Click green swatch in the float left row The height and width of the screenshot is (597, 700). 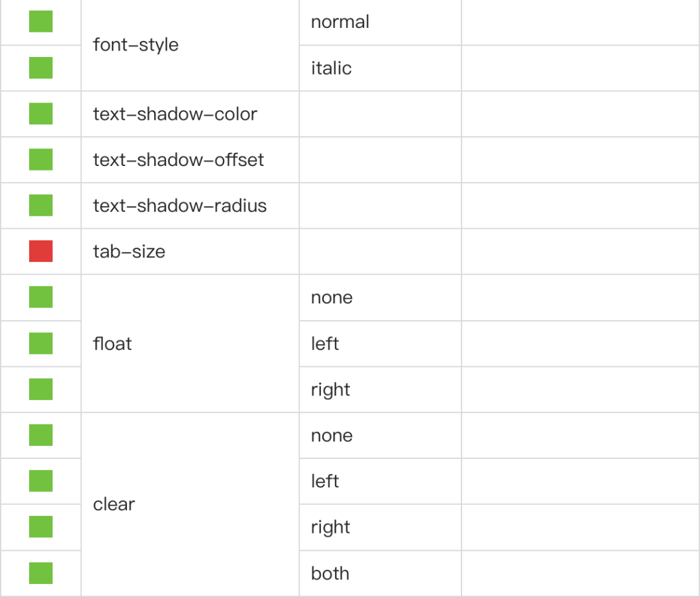[41, 343]
